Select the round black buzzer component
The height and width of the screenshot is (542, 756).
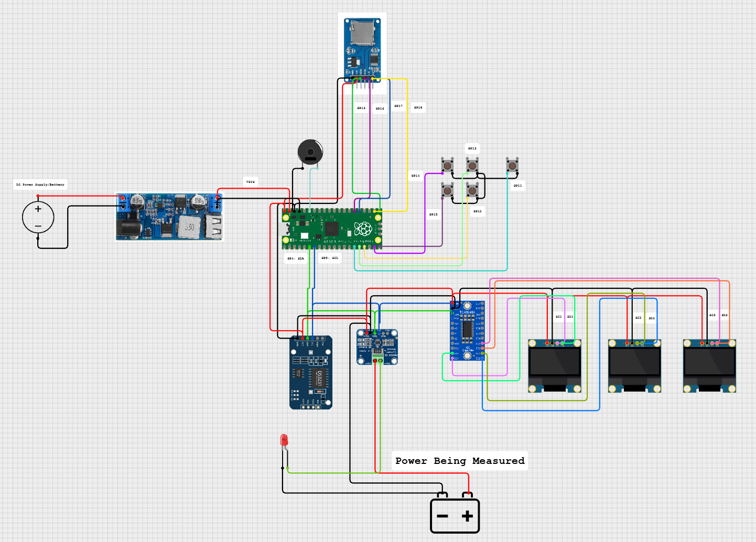[x=310, y=152]
